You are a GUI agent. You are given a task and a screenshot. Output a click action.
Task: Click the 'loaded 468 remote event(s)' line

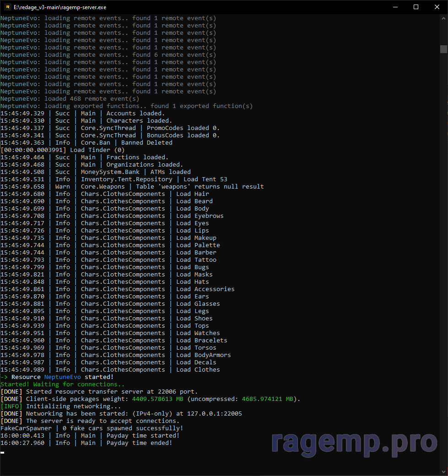92,99
